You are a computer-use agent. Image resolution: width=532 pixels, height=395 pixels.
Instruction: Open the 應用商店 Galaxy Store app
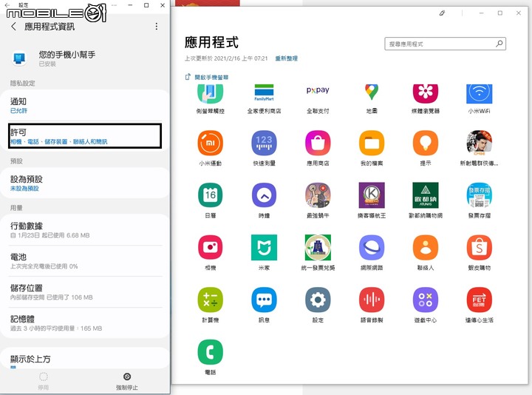(318, 143)
